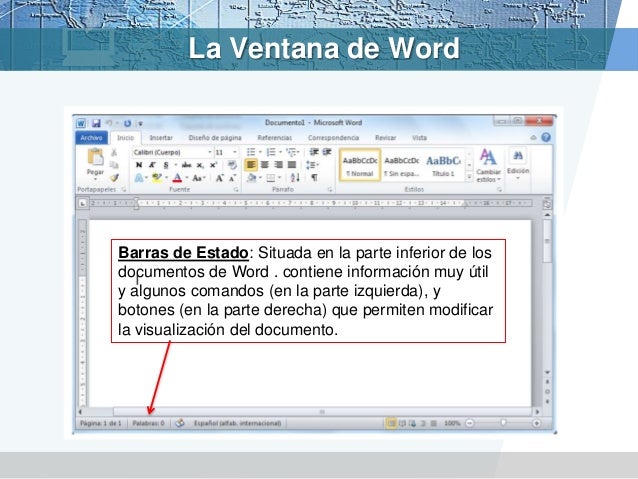Click the Format Painter brush icon
This screenshot has width=638, height=479.
[114, 177]
